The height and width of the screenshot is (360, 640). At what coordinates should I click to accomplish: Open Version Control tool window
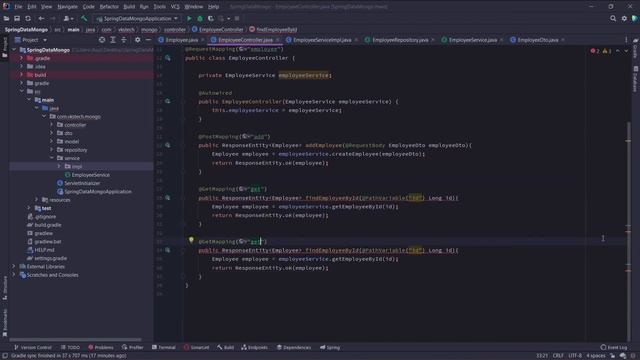33,347
